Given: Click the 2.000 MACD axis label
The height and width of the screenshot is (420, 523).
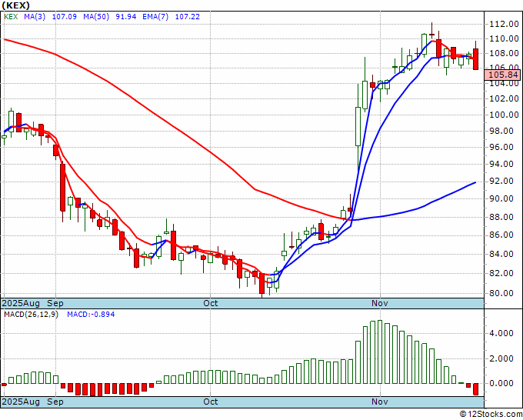Looking at the screenshot, I should (501, 358).
